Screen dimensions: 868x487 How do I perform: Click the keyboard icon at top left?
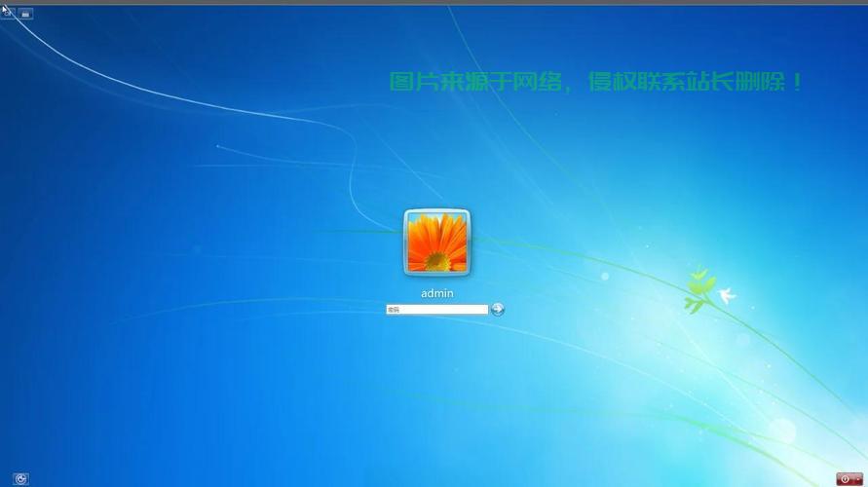pyautogui.click(x=25, y=14)
